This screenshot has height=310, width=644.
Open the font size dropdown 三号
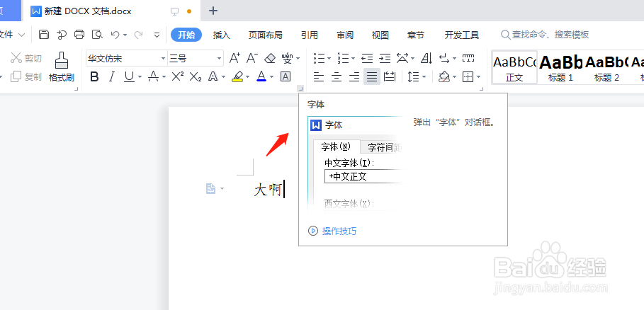pyautogui.click(x=220, y=58)
